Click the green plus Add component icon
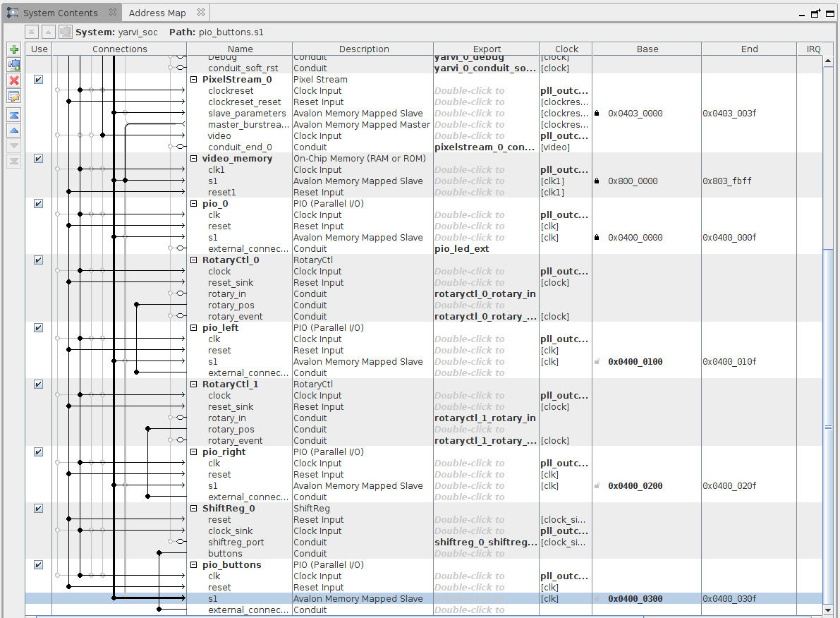840x618 pixels. pos(14,50)
